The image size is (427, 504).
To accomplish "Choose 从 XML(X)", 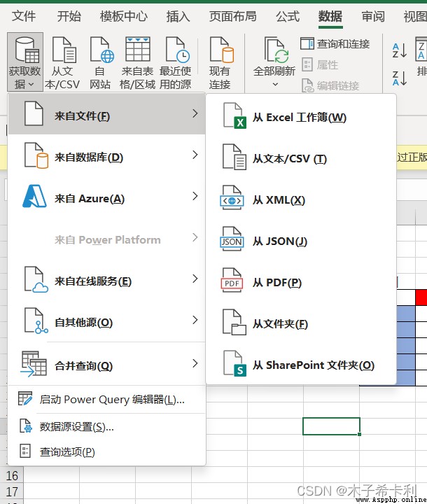I will [x=301, y=199].
